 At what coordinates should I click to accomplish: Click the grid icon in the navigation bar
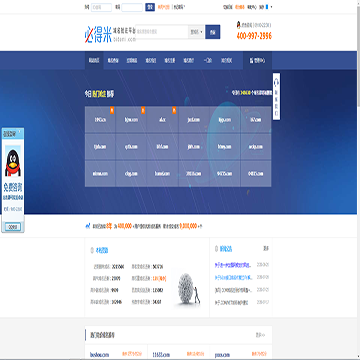pyautogui.click(x=251, y=60)
